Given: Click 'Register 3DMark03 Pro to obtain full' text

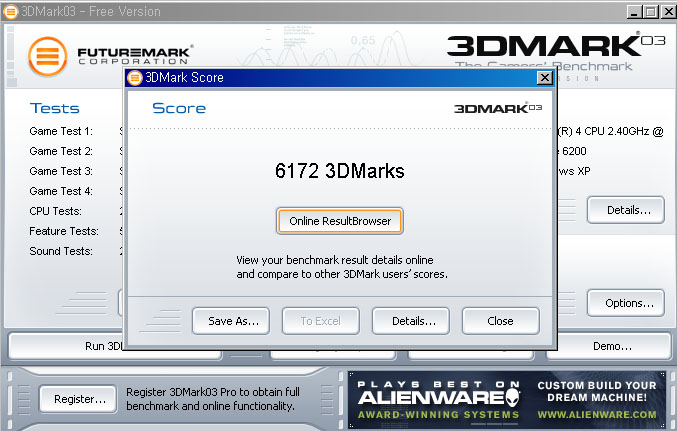Looking at the screenshot, I should [213, 392].
